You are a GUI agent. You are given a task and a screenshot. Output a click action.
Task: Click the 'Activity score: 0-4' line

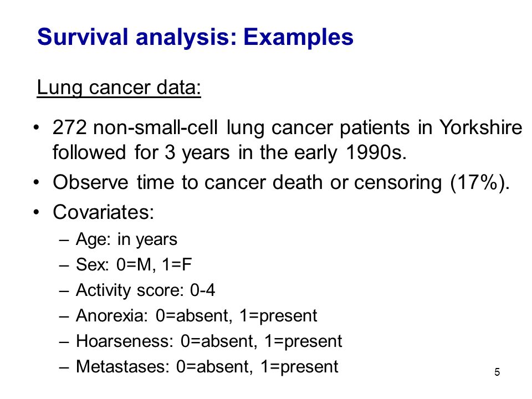click(x=146, y=290)
